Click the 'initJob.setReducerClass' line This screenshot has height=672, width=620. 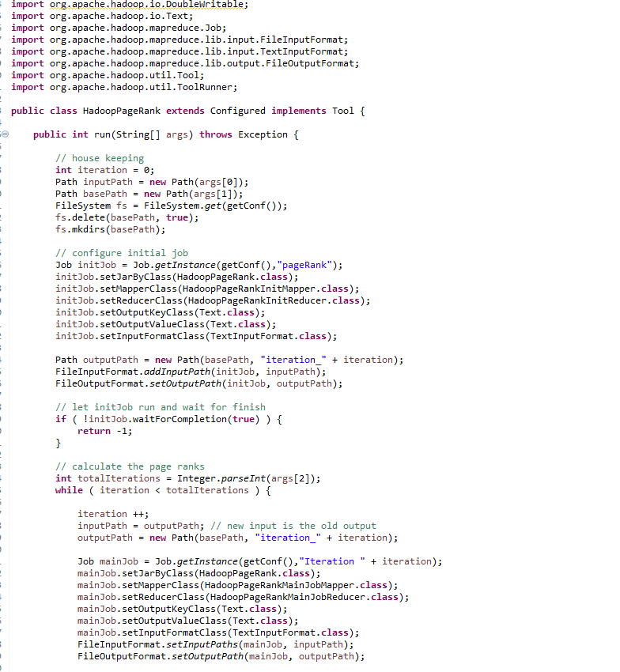pyautogui.click(x=213, y=301)
